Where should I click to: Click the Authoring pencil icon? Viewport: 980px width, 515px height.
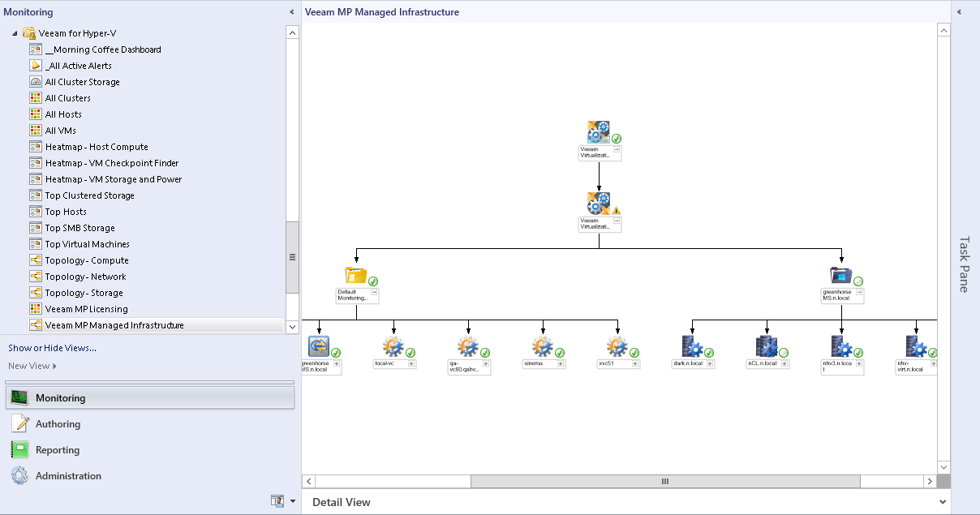[19, 423]
